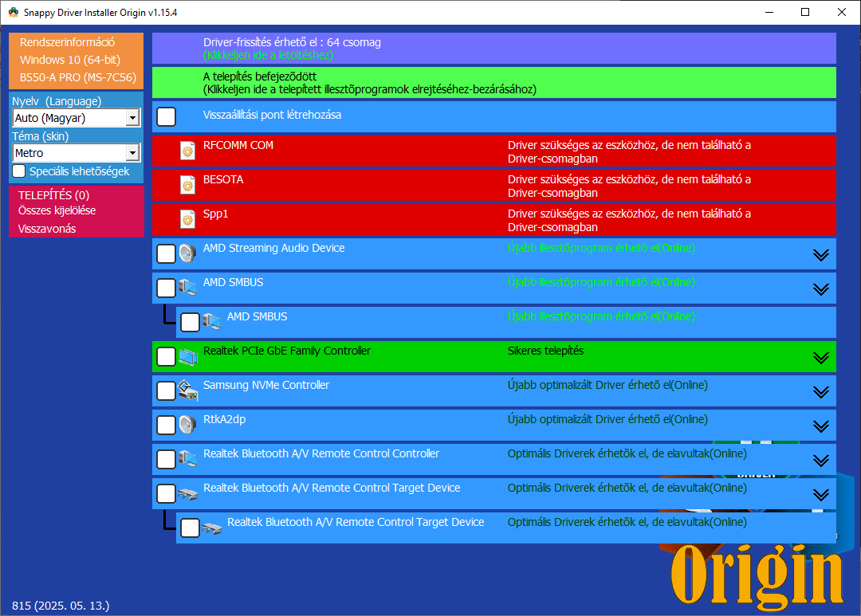Click the Realtek PCIe GbE network card icon

pyautogui.click(x=187, y=357)
